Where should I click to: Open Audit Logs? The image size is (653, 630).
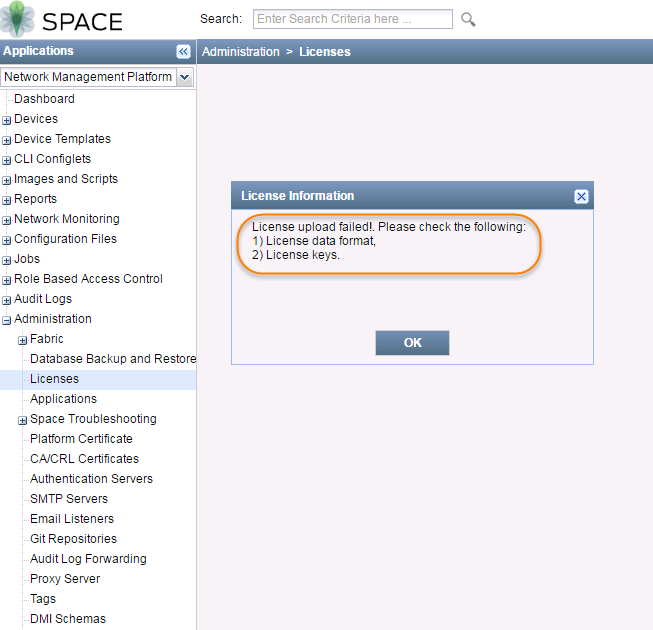pos(43,299)
